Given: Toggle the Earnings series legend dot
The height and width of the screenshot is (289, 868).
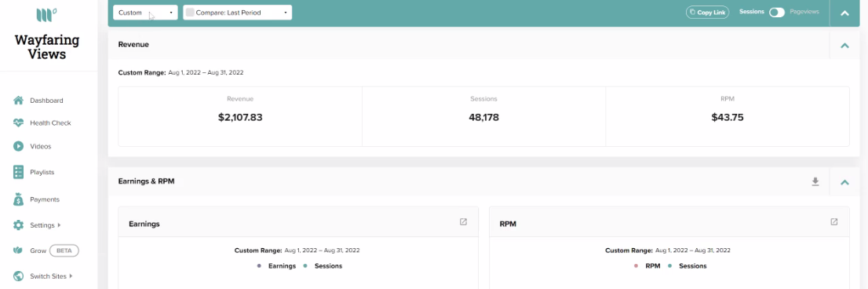Looking at the screenshot, I should point(259,266).
